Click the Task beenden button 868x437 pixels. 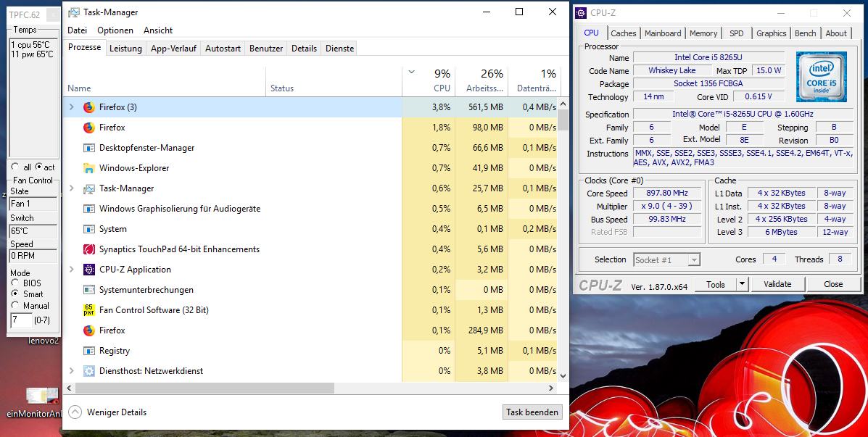(x=532, y=412)
